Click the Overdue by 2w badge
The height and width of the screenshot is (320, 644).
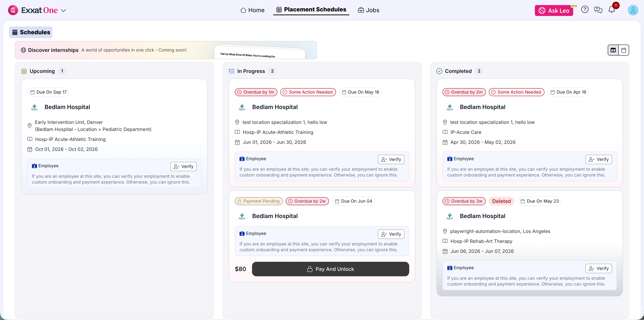[x=307, y=201]
